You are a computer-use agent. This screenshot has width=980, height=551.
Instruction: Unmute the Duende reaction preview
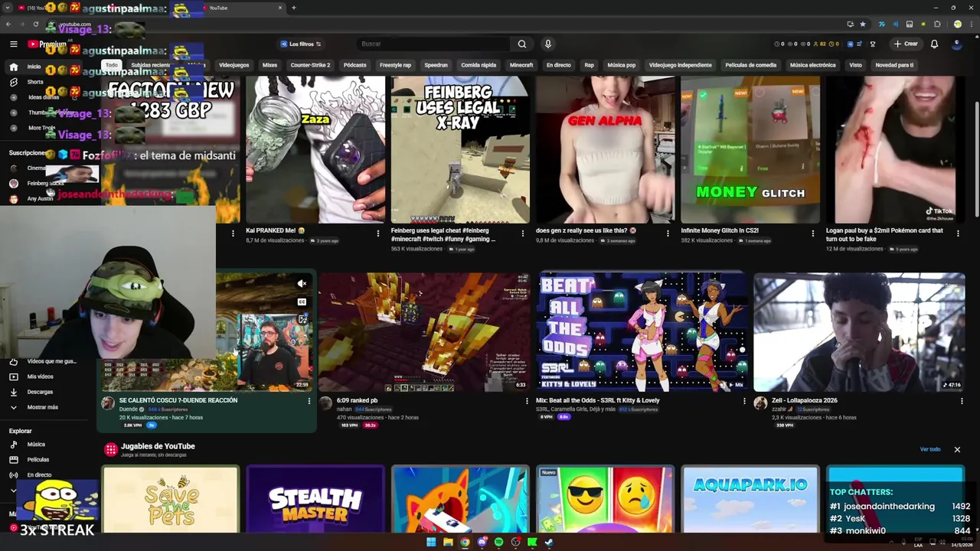point(302,283)
